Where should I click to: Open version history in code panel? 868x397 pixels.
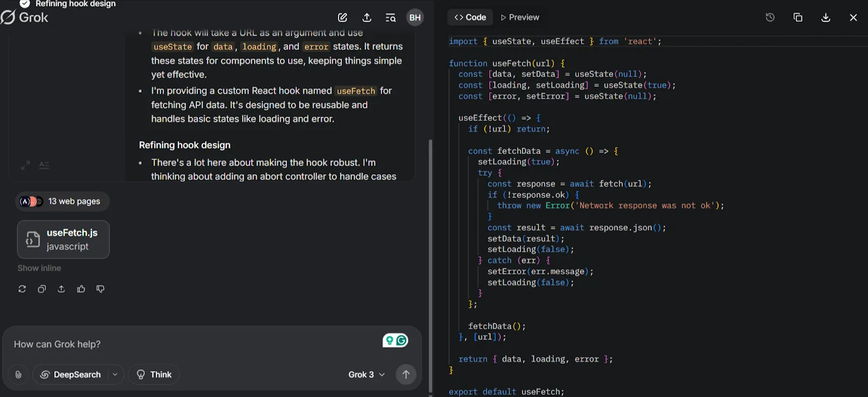click(770, 17)
